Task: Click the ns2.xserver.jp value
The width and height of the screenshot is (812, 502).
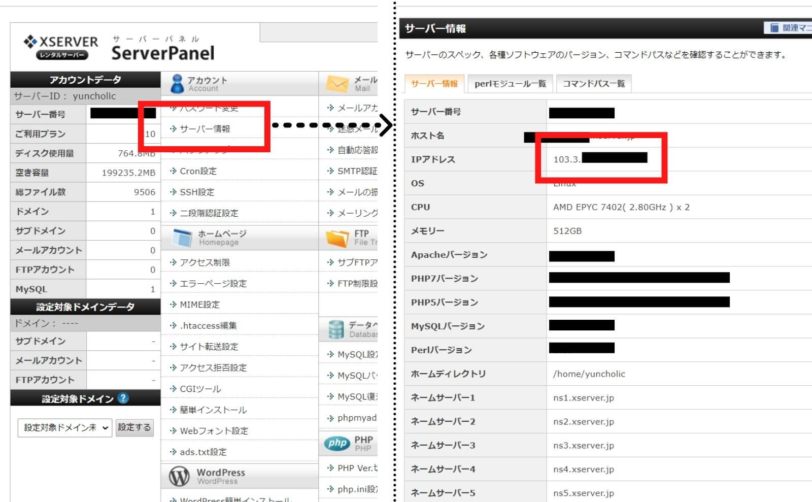Action: 583,422
